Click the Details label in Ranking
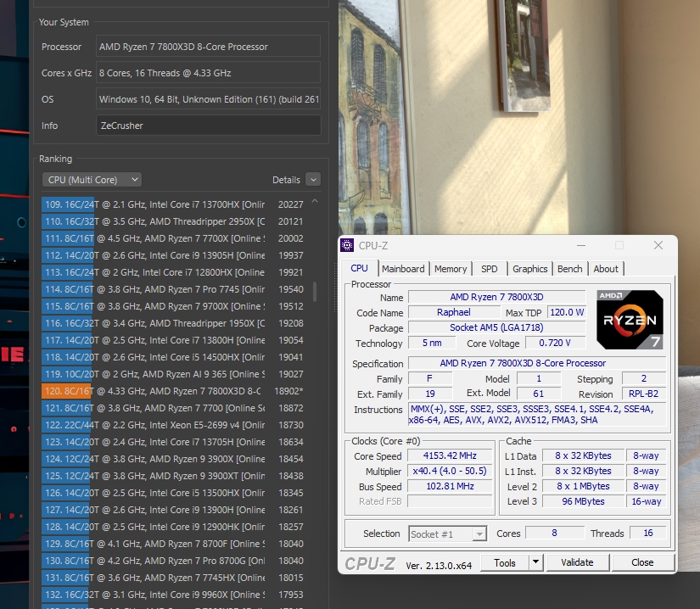Image resolution: width=700 pixels, height=609 pixels. coord(286,180)
